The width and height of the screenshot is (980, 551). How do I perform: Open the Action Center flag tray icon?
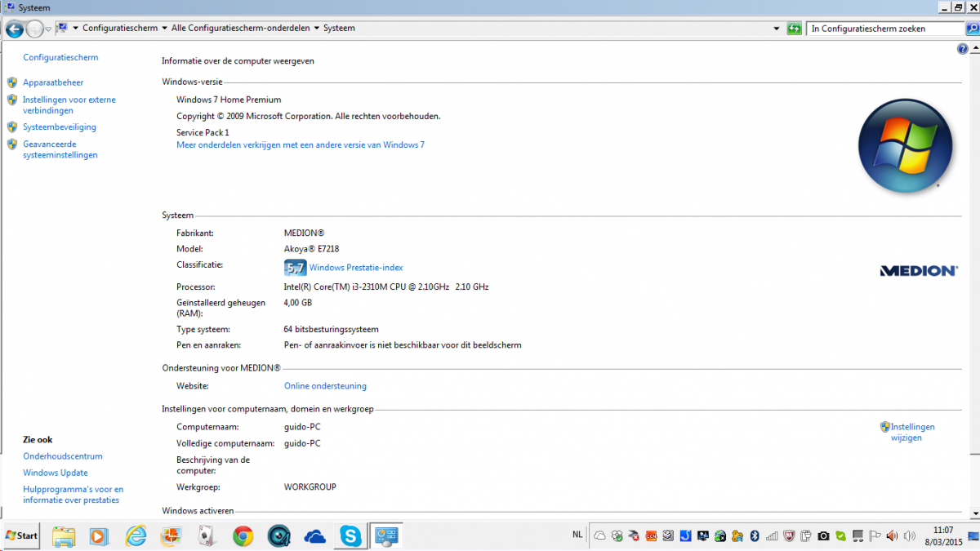point(875,536)
